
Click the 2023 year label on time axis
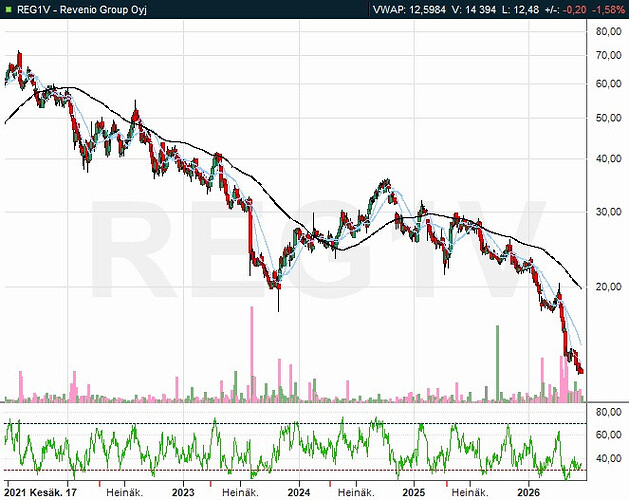pos(183,492)
